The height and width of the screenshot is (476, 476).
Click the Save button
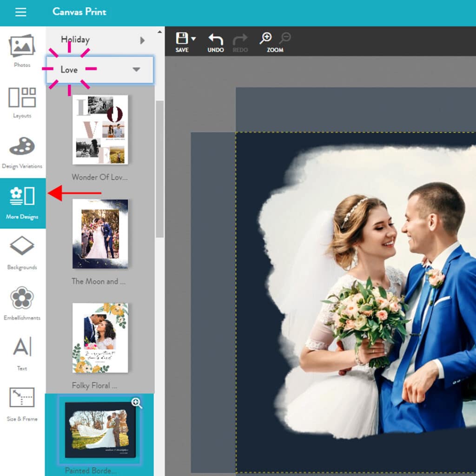pyautogui.click(x=182, y=42)
